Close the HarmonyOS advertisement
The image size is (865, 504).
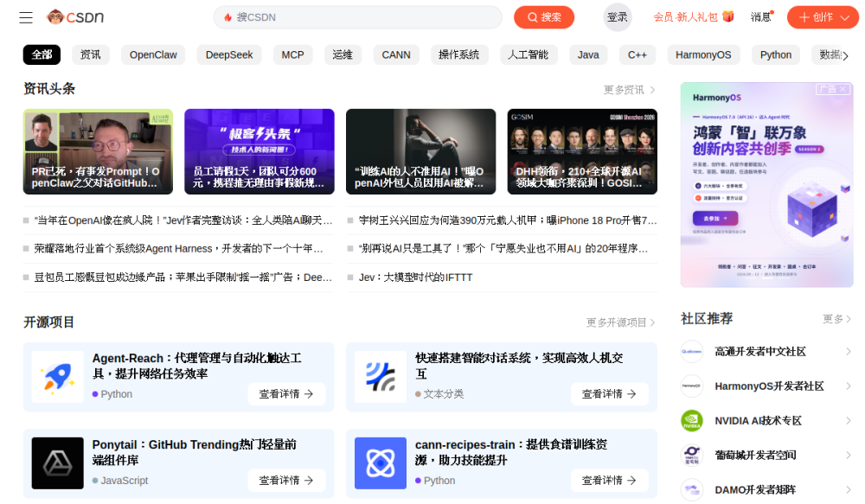click(843, 89)
